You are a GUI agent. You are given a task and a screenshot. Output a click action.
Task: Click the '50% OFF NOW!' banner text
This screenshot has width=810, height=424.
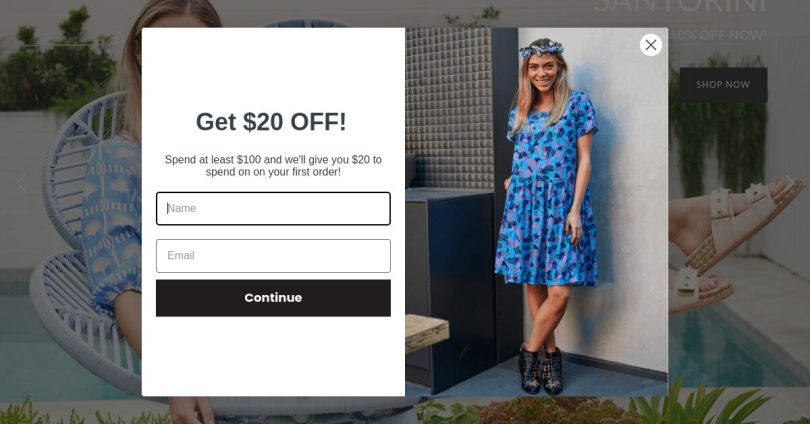[718, 35]
